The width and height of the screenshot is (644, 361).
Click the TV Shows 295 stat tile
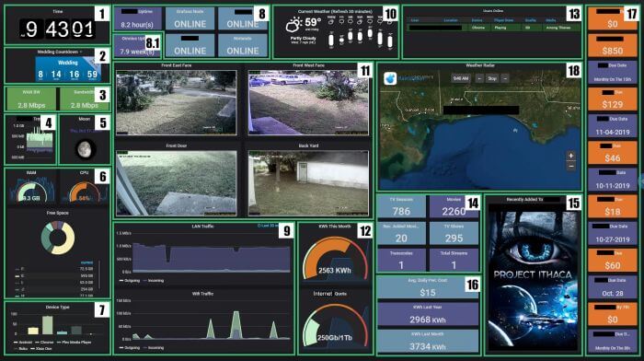pos(454,234)
